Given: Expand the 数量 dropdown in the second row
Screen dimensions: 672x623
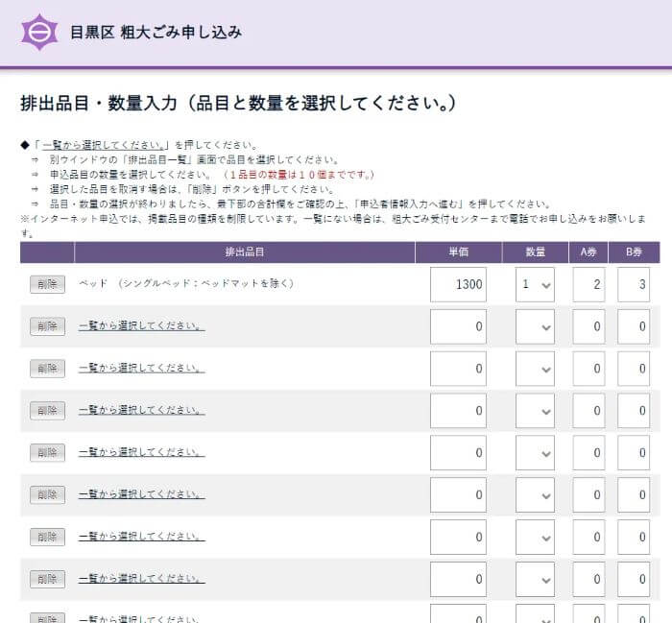Looking at the screenshot, I should point(535,326).
